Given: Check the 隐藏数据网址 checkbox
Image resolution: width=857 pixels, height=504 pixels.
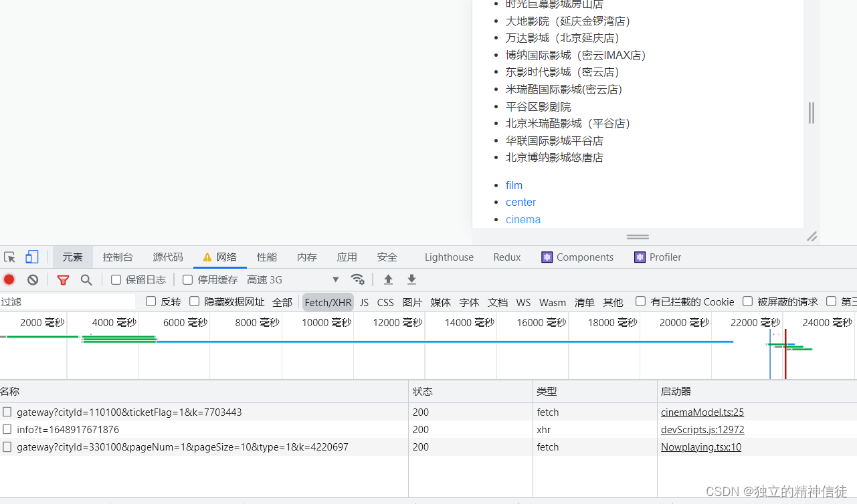Looking at the screenshot, I should 195,301.
